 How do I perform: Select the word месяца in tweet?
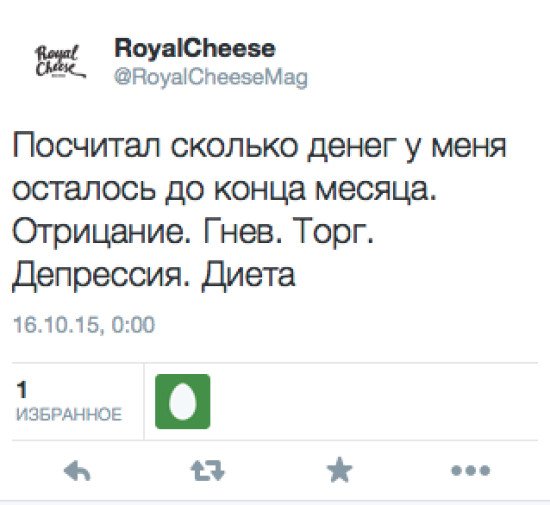coord(372,190)
